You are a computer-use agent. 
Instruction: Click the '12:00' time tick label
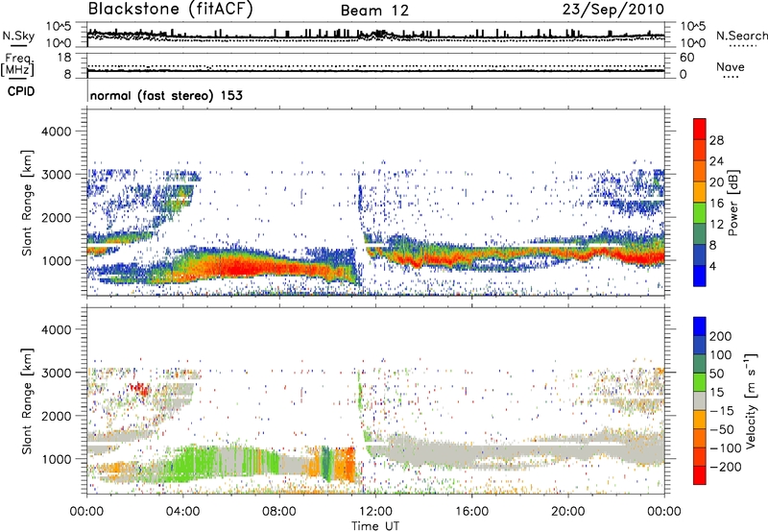pos(375,512)
